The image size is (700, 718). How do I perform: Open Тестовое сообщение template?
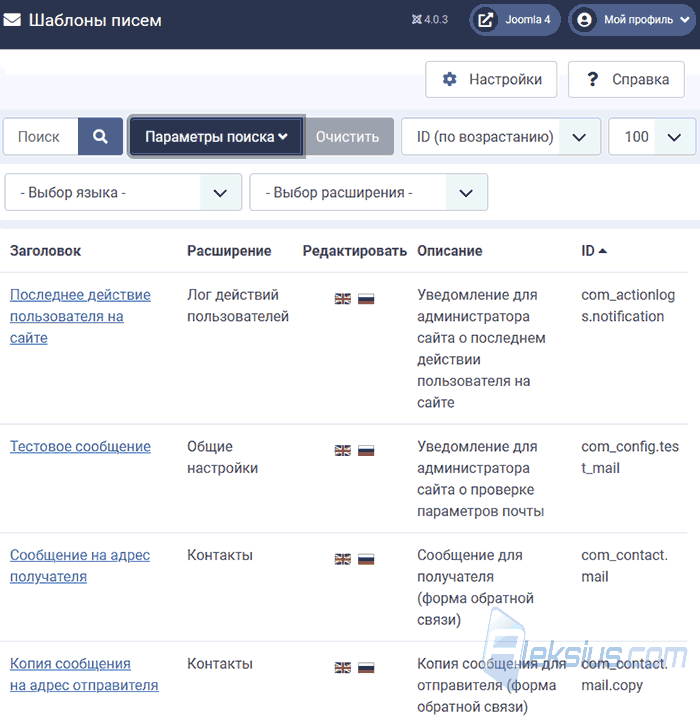point(80,446)
